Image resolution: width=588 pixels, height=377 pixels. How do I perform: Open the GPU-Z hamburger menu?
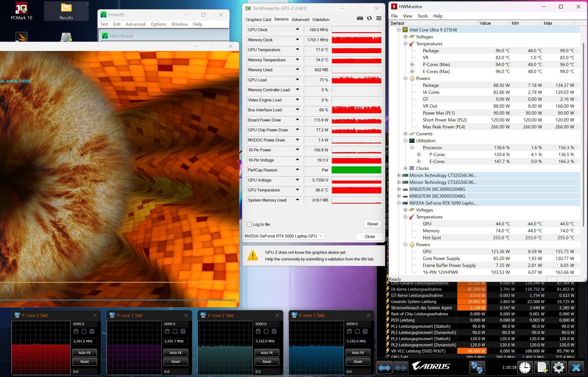point(379,19)
